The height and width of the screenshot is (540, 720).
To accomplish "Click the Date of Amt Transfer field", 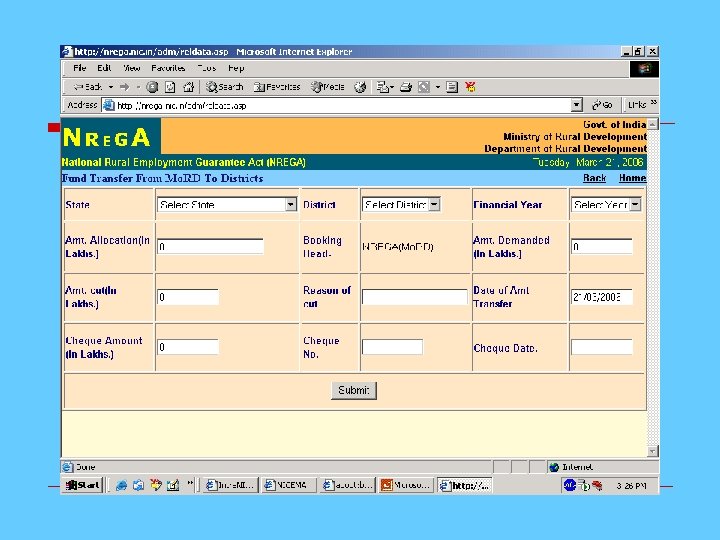I will coord(602,297).
